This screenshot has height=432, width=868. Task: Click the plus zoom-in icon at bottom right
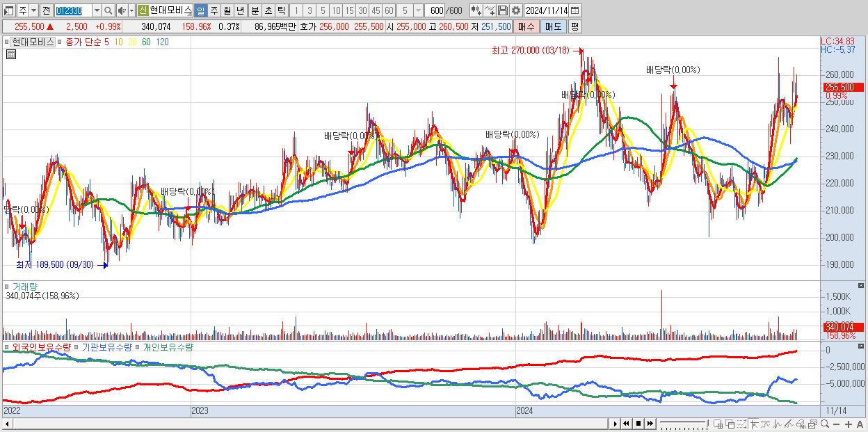848,424
